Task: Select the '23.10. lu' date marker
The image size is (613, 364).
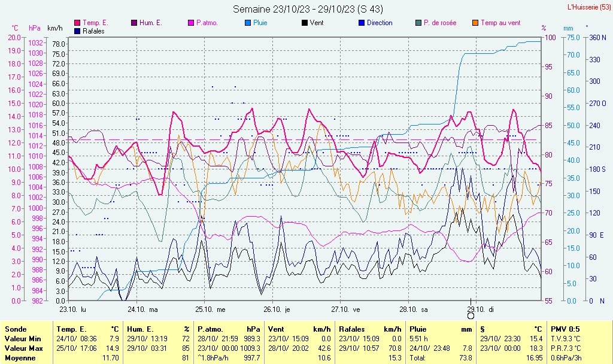Action: click(x=72, y=310)
